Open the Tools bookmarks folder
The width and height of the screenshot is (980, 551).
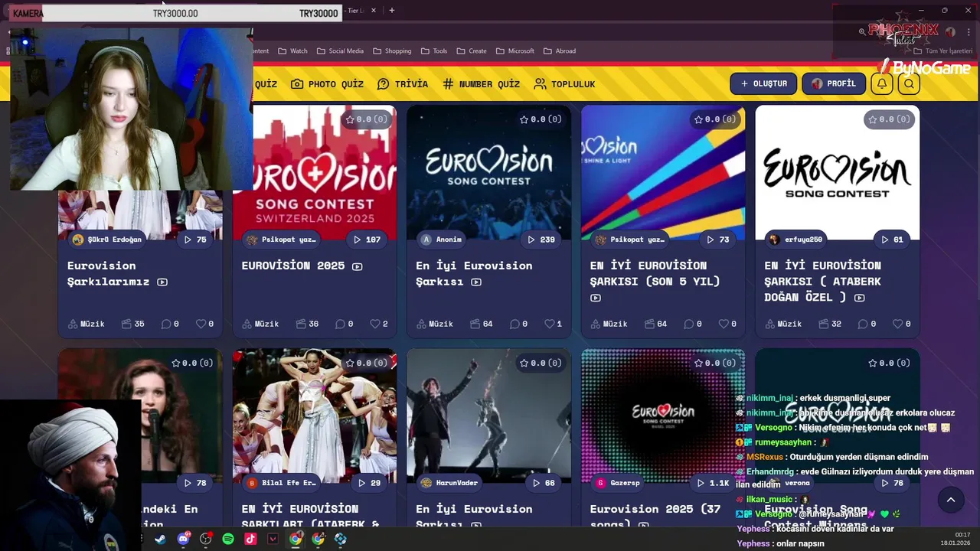[x=434, y=51]
